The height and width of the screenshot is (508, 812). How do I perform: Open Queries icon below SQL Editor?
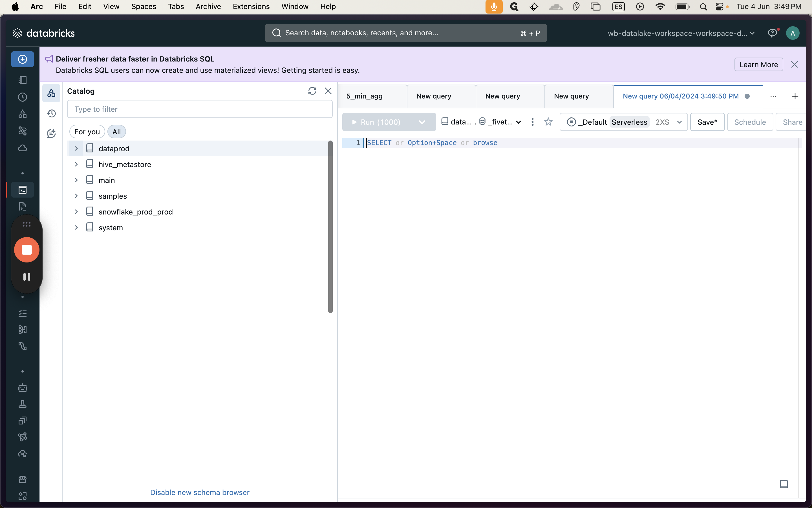23,206
